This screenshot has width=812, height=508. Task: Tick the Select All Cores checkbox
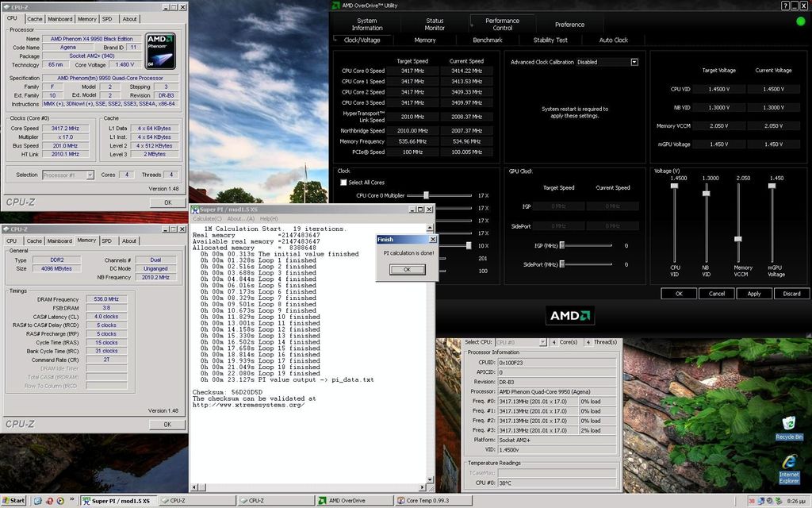(343, 183)
